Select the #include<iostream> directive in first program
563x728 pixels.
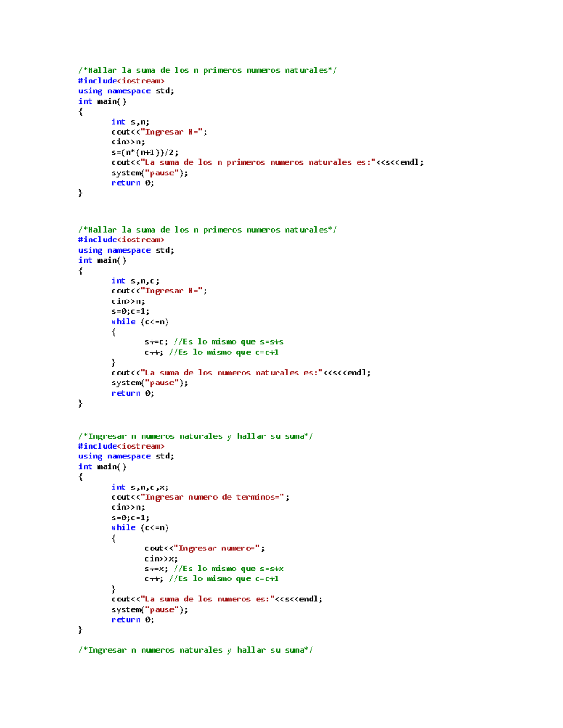click(122, 80)
